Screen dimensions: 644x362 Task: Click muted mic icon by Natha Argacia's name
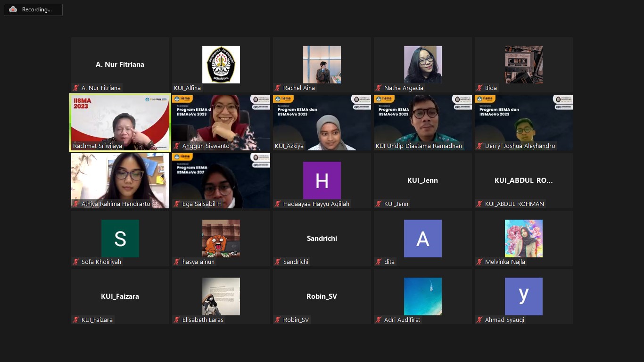tap(379, 88)
